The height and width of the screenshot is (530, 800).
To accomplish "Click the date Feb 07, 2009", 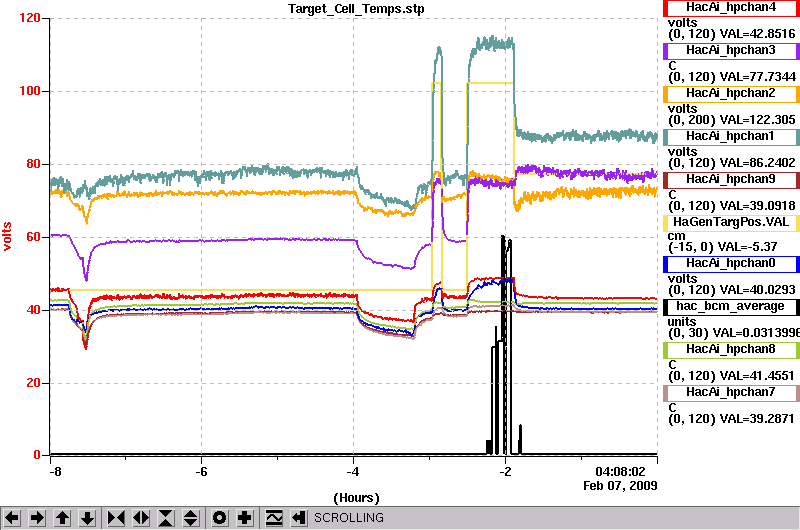I will click(620, 486).
